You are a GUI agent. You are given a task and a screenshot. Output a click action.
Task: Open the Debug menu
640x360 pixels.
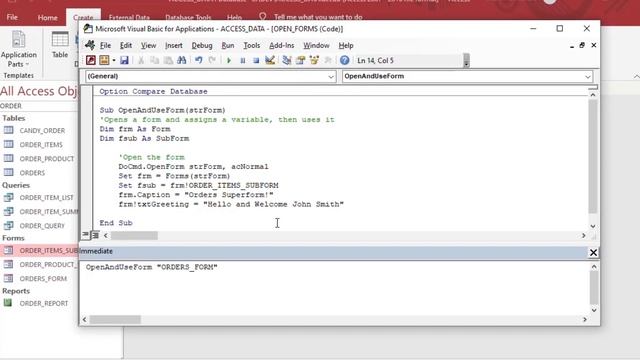pos(202,45)
